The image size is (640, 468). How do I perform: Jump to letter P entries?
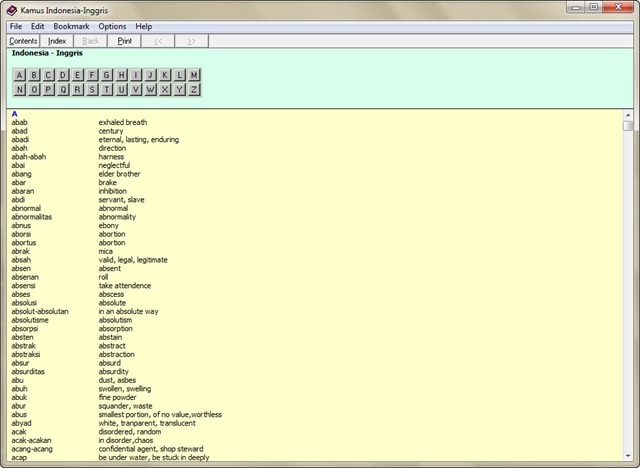[x=48, y=90]
